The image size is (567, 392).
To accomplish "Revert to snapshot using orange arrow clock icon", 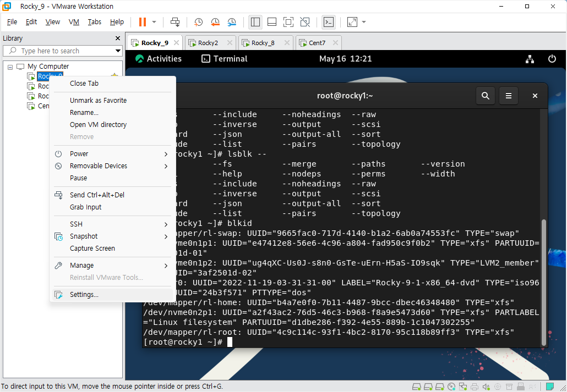I will point(215,22).
